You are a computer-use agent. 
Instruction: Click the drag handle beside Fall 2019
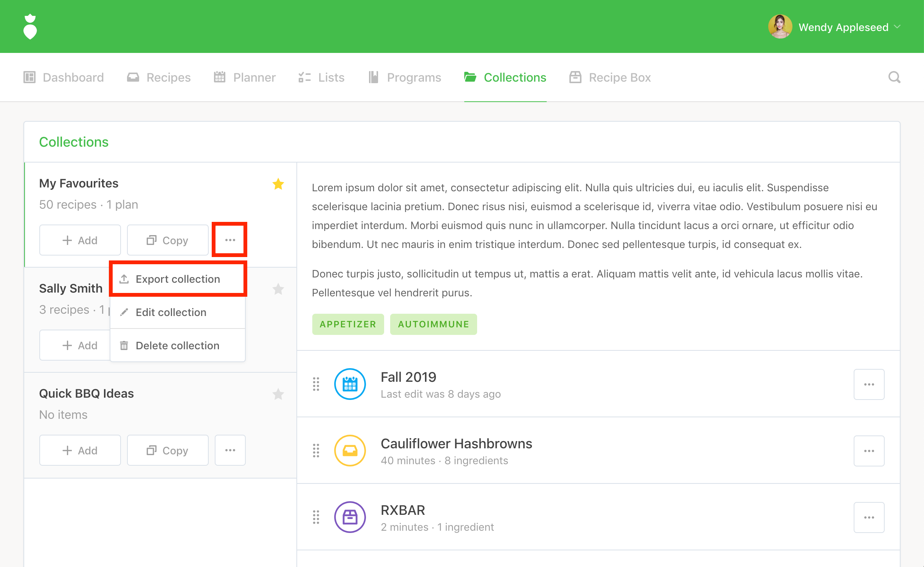[316, 384]
